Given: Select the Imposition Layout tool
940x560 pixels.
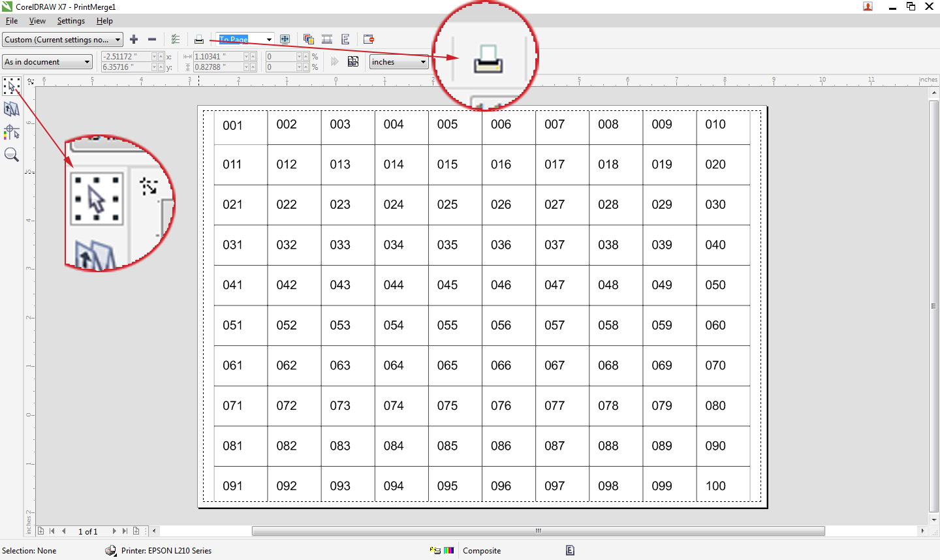Looking at the screenshot, I should tap(11, 109).
